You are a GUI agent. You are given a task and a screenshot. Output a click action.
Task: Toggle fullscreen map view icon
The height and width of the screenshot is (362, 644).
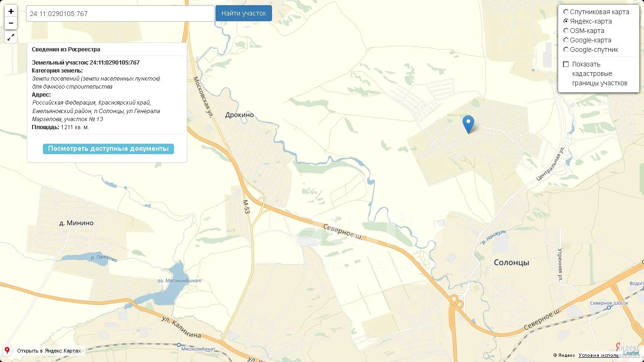[x=11, y=37]
